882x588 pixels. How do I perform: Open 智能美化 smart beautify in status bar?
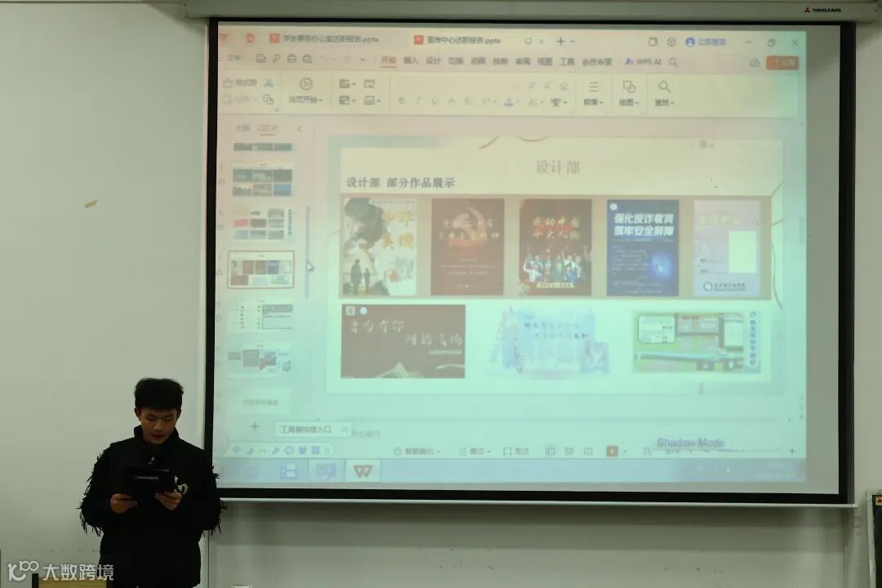pyautogui.click(x=416, y=452)
